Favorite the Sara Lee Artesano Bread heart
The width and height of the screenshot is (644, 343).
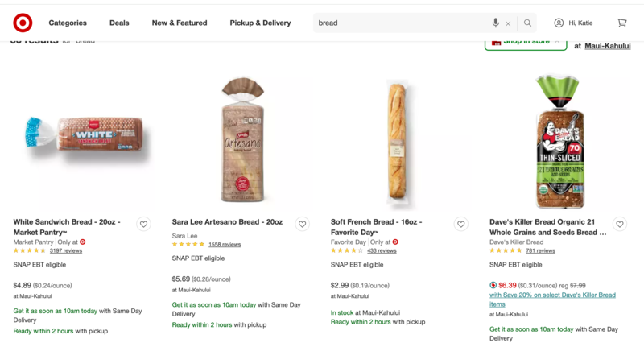(302, 225)
